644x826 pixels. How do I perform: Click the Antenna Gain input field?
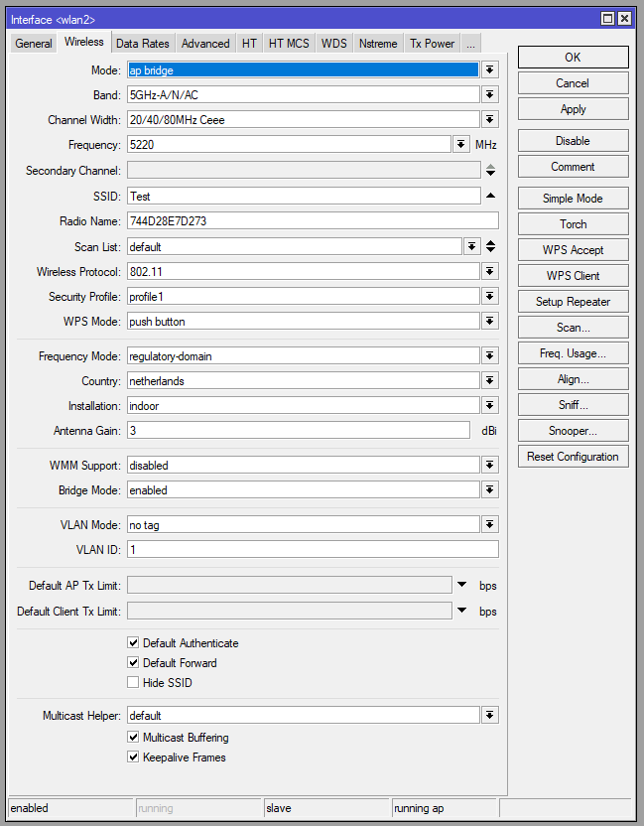click(298, 431)
